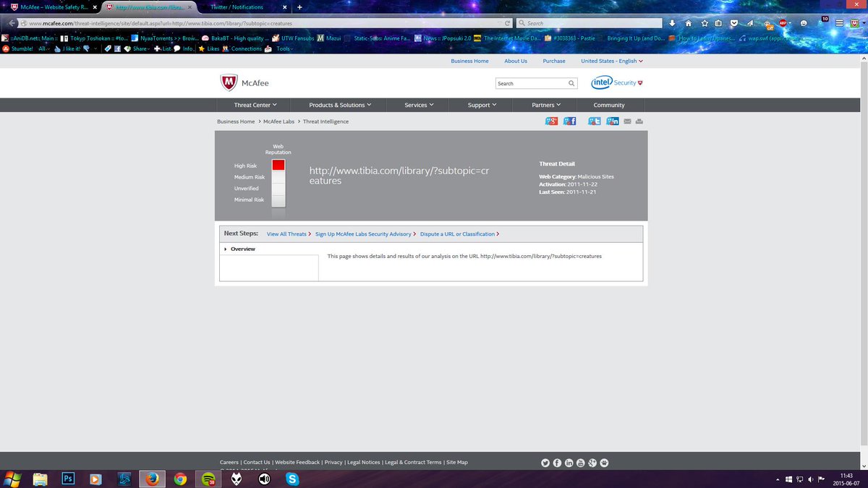The width and height of the screenshot is (868, 488).
Task: Open the Adblock Plus icon
Action: [x=783, y=23]
